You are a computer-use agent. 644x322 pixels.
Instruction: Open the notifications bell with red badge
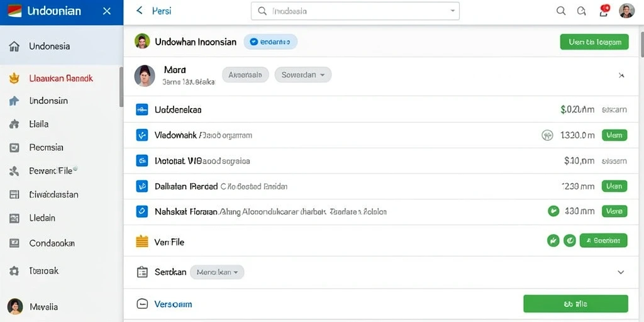coord(604,10)
